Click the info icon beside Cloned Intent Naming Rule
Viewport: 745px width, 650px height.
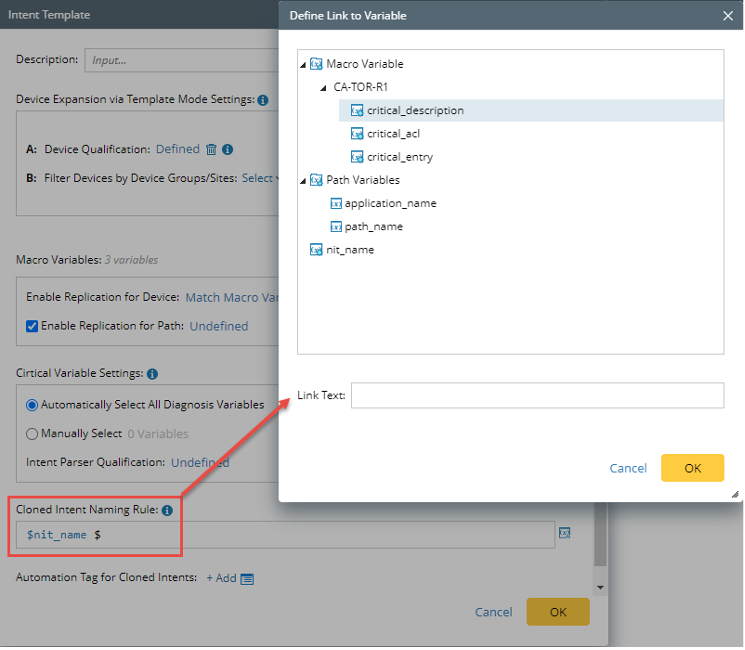167,511
